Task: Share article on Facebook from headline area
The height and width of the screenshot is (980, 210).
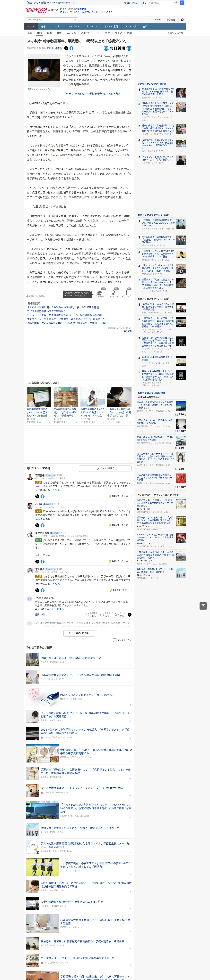Action: (x=71, y=48)
